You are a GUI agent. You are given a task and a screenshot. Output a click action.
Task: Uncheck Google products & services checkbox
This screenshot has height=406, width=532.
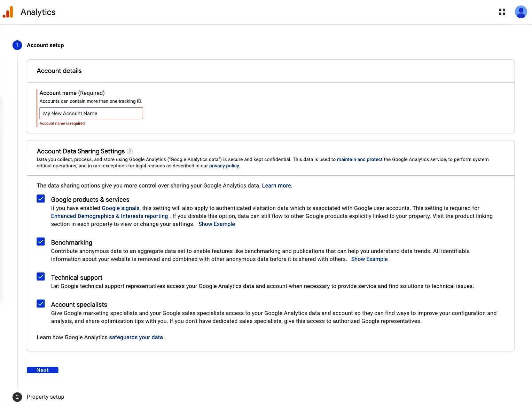(x=41, y=199)
